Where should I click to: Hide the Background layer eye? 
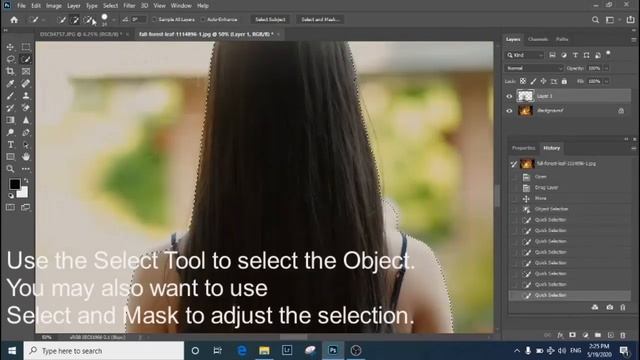click(509, 111)
